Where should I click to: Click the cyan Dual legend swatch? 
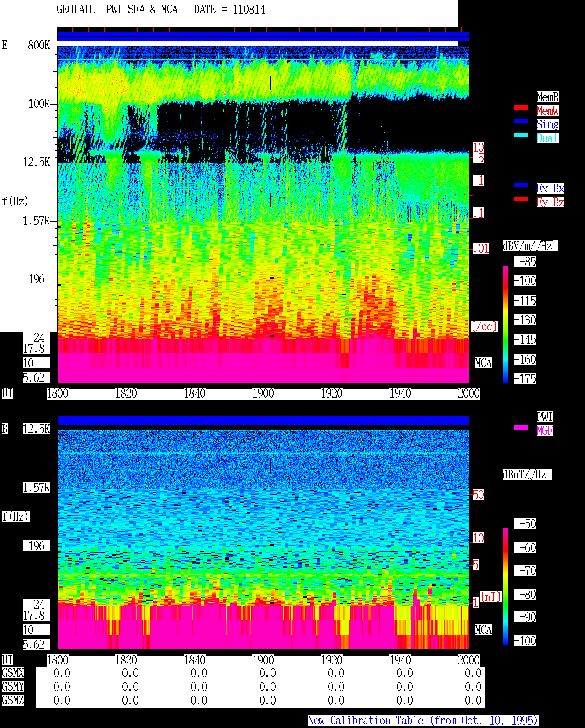521,135
